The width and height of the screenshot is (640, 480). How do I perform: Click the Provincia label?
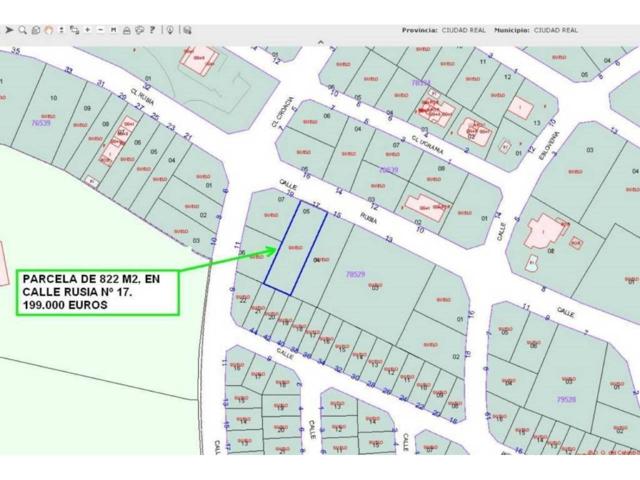click(x=420, y=30)
